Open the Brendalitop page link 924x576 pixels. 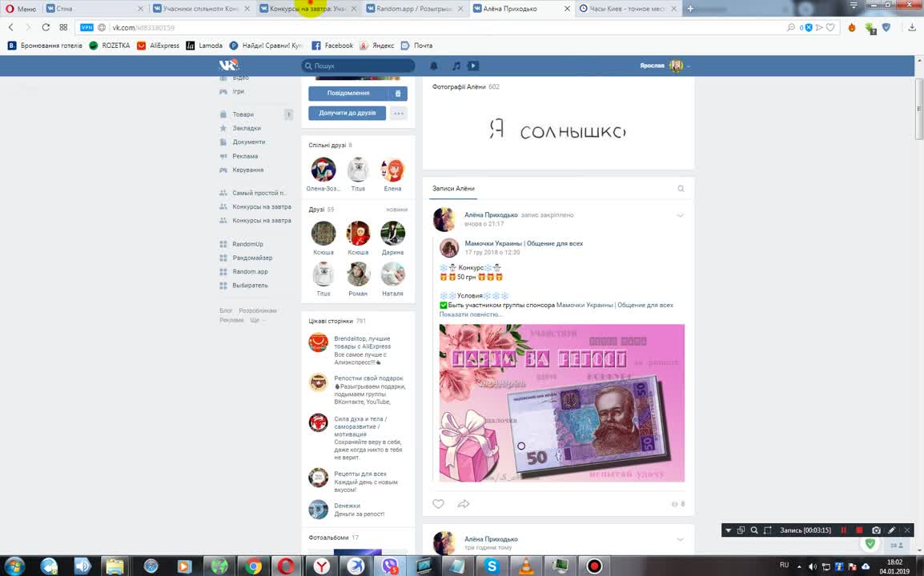point(362,342)
